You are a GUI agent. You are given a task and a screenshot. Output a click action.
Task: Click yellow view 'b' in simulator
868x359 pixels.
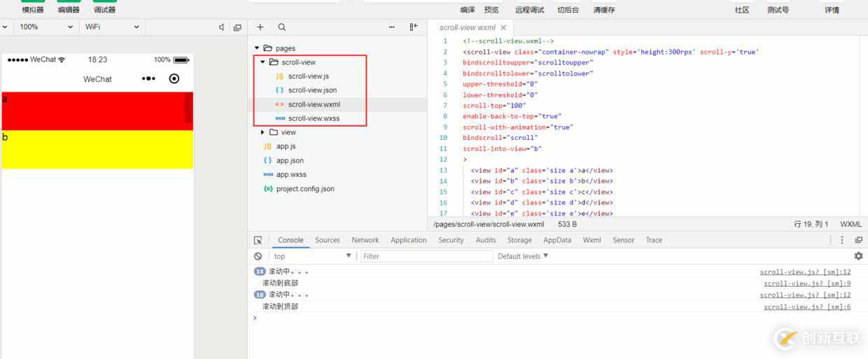[97, 149]
